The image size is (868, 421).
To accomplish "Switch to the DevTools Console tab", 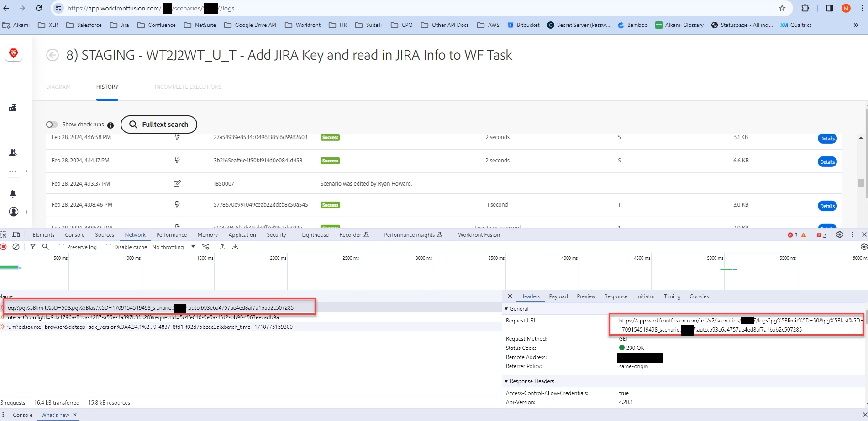I will [x=75, y=235].
